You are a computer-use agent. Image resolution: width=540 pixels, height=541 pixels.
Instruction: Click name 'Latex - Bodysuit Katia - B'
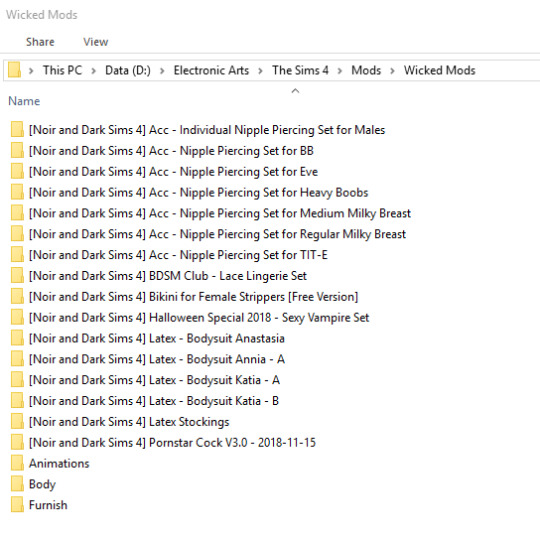tap(214, 401)
